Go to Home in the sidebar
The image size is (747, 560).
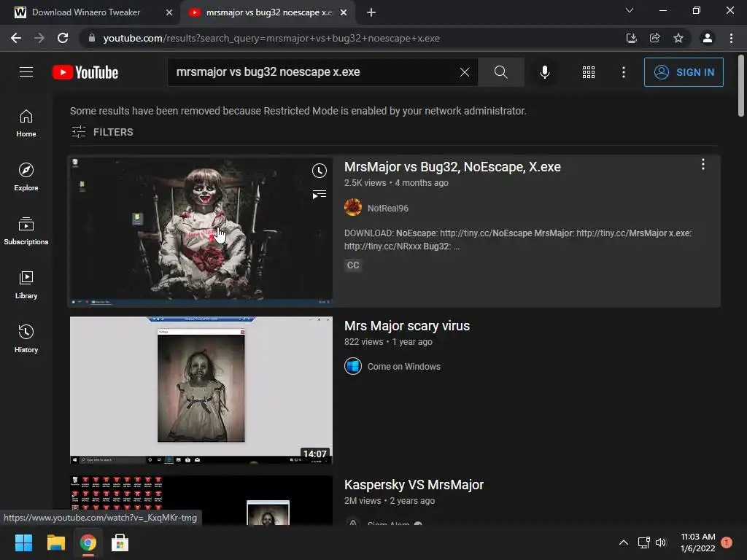click(26, 123)
